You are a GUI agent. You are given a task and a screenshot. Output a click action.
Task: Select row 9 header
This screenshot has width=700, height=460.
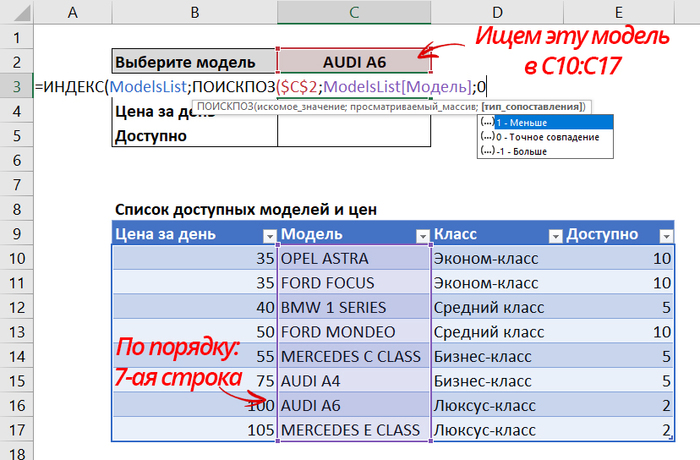coord(17,234)
